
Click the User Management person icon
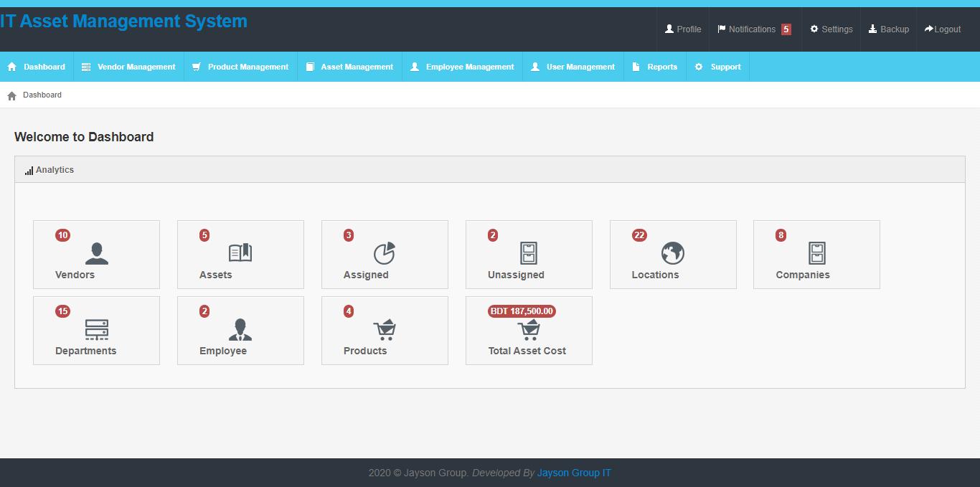pos(535,67)
